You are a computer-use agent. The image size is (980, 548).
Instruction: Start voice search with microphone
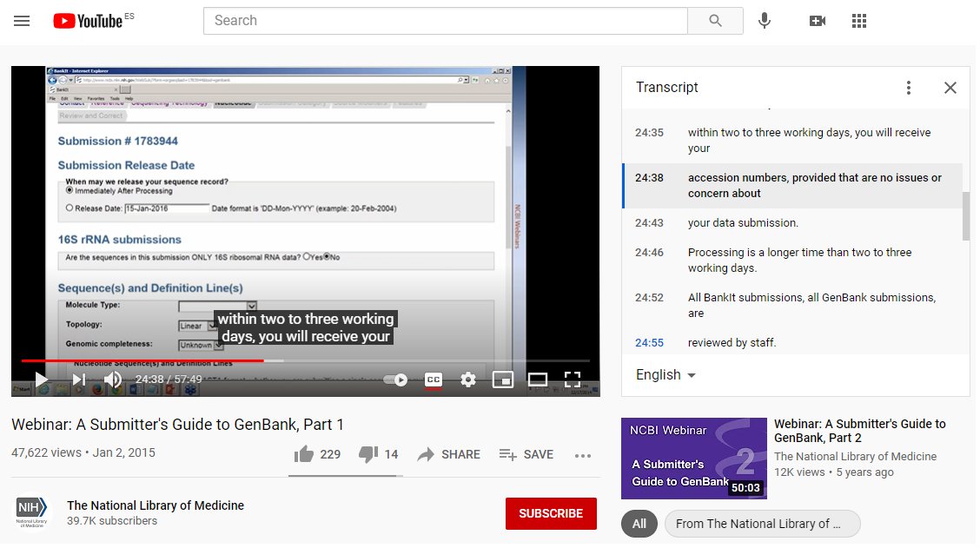[x=764, y=21]
